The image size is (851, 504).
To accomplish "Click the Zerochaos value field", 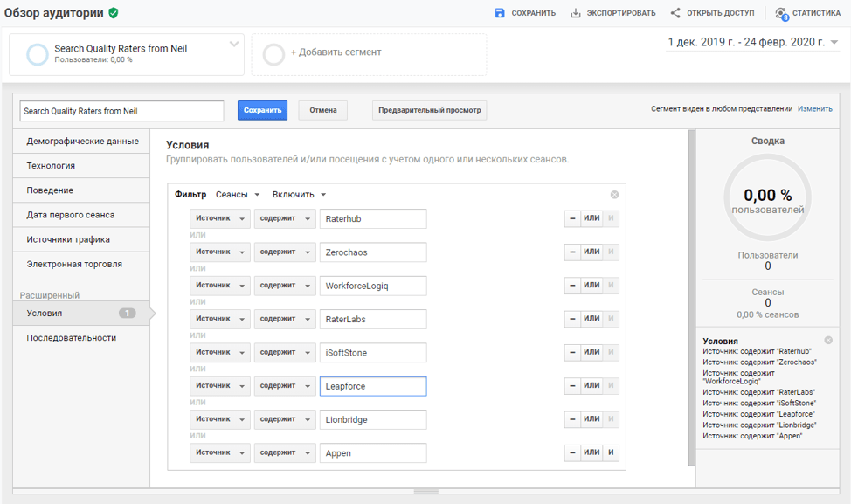I will tap(373, 252).
